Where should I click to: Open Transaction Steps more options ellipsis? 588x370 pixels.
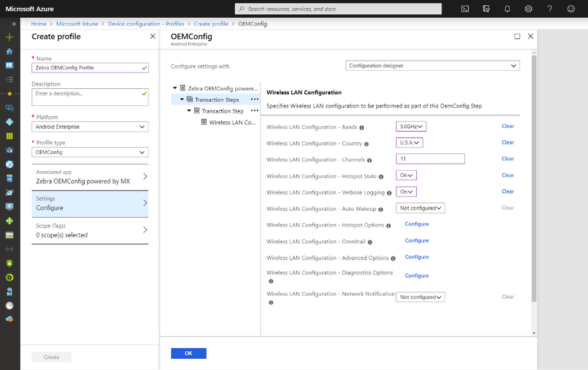[255, 99]
